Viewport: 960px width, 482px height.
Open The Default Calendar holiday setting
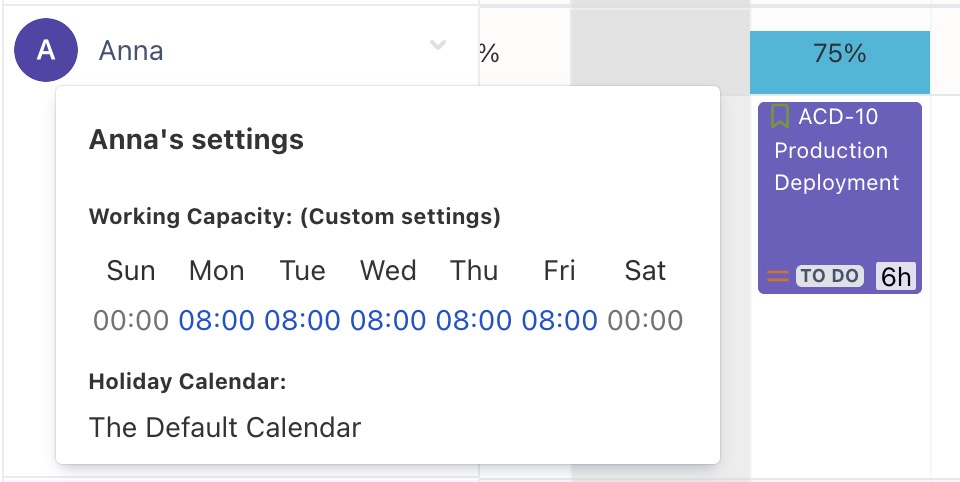pos(225,428)
